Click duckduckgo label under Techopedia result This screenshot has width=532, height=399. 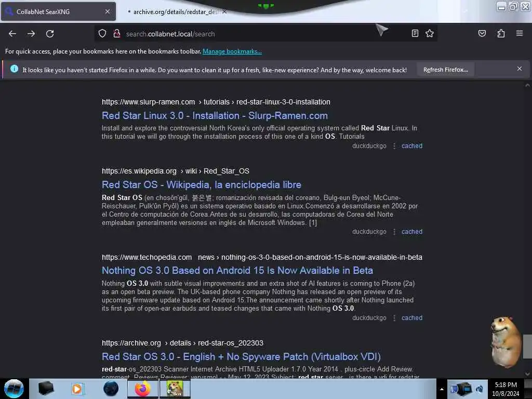tap(369, 318)
